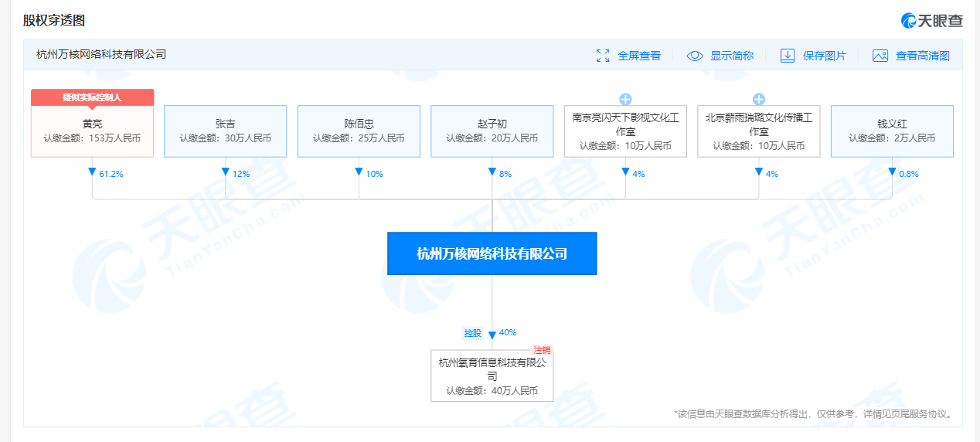Open 查看高清图 link
Screen dimensions: 980x442
point(922,56)
